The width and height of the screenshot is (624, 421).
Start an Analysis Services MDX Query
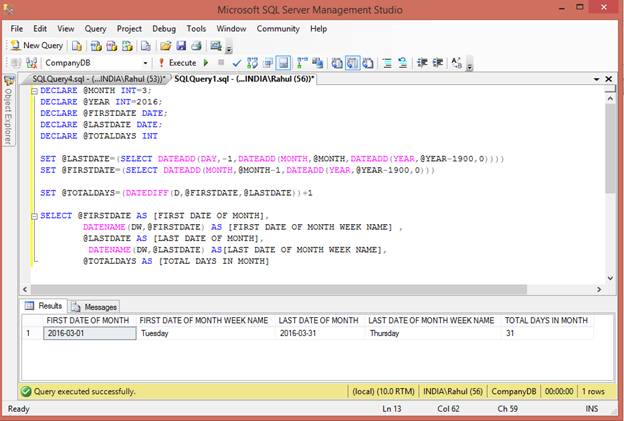point(96,46)
